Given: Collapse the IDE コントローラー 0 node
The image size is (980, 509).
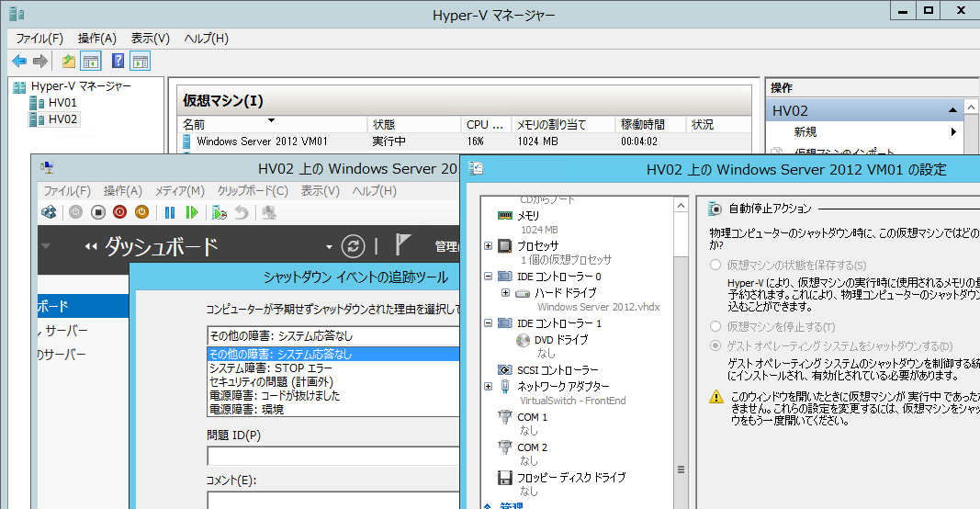Looking at the screenshot, I should (488, 276).
